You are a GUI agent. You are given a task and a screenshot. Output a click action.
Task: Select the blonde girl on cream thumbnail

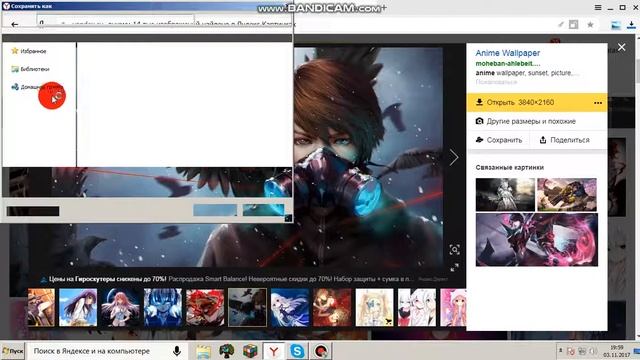[x=374, y=307]
